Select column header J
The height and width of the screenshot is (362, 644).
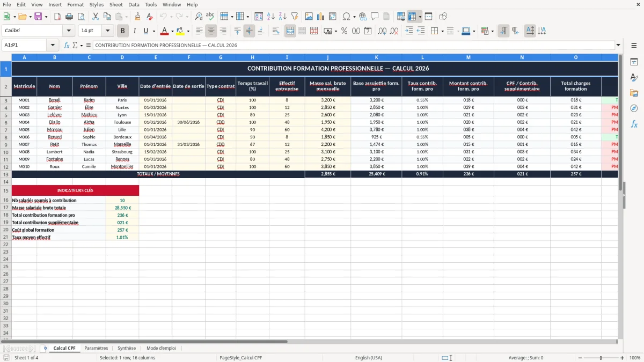click(x=327, y=57)
